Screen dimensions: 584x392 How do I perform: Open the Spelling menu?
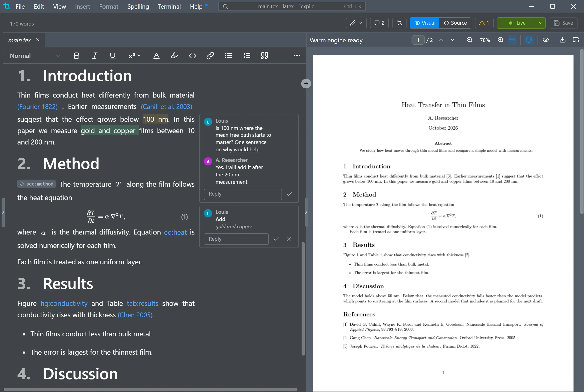click(138, 7)
